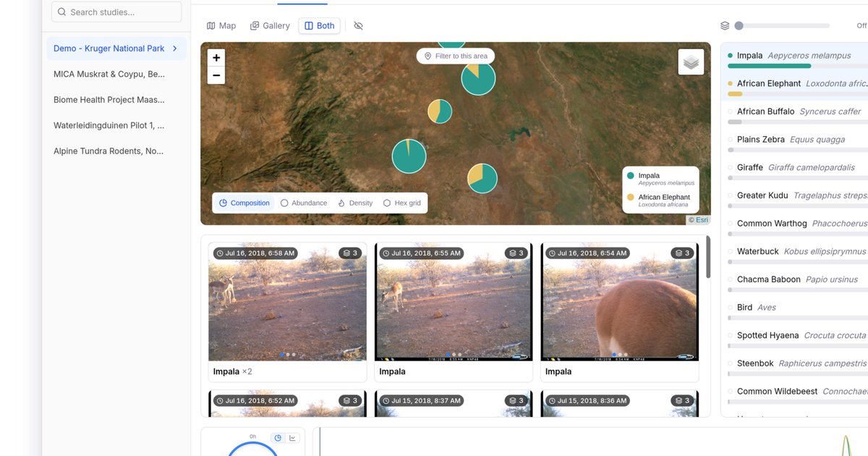Viewport: 868px width, 456px height.
Task: Open the Waterleidingduinen Pilot 1 study
Action: pyautogui.click(x=116, y=125)
